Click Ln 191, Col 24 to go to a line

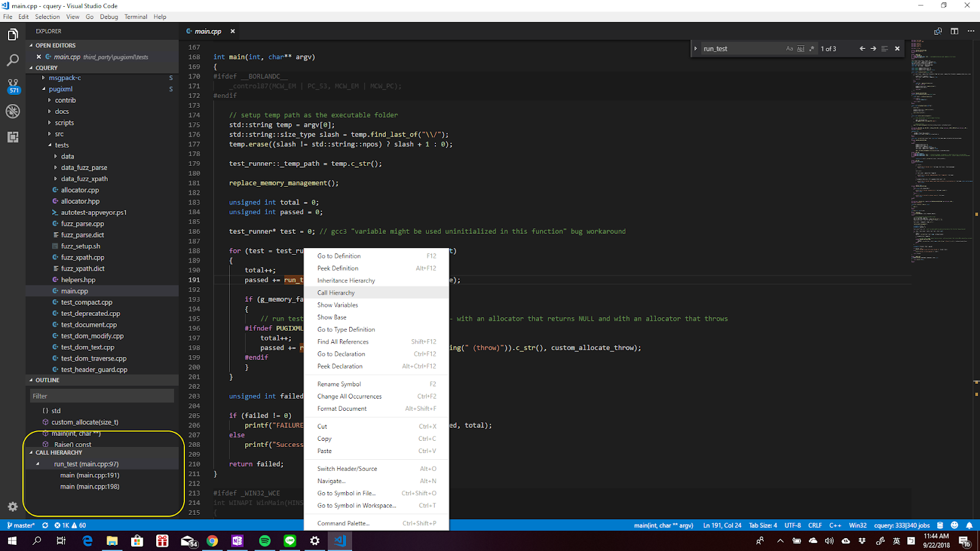[x=722, y=525]
